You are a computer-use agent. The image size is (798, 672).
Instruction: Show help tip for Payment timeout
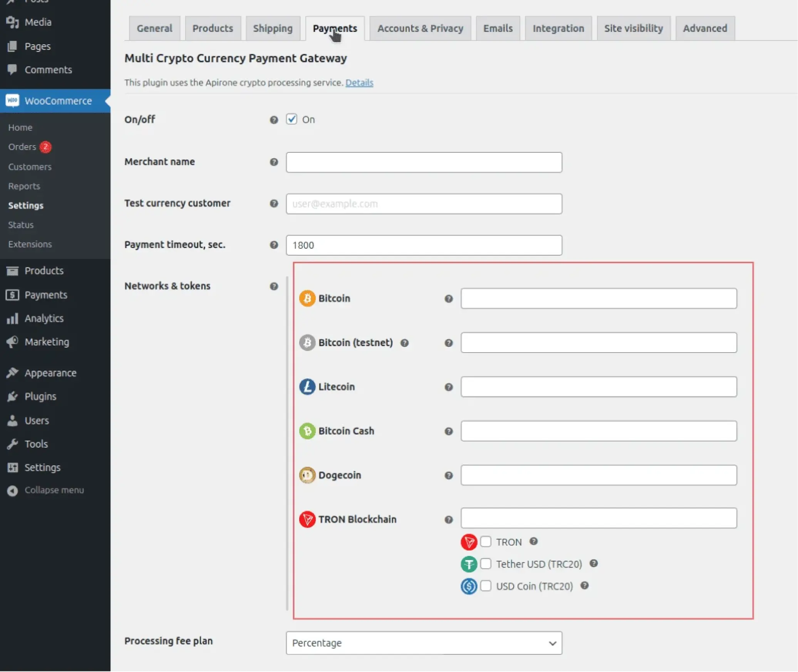(x=274, y=245)
